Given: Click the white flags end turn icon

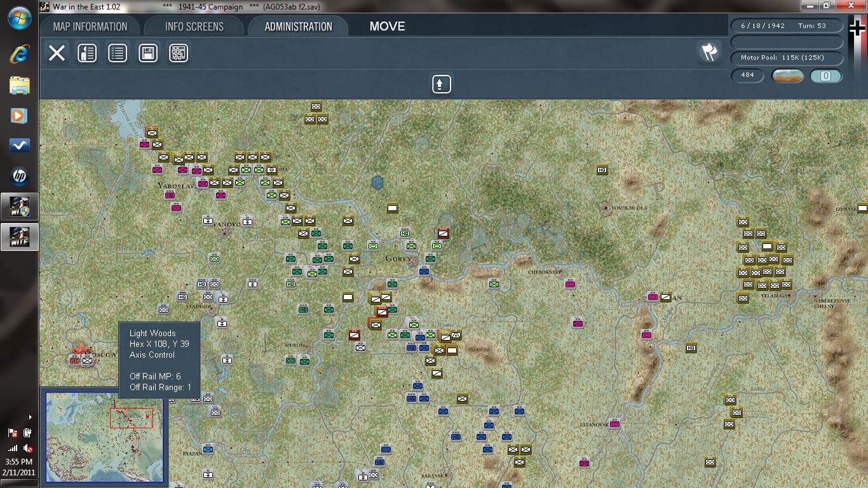Looking at the screenshot, I should click(x=709, y=52).
